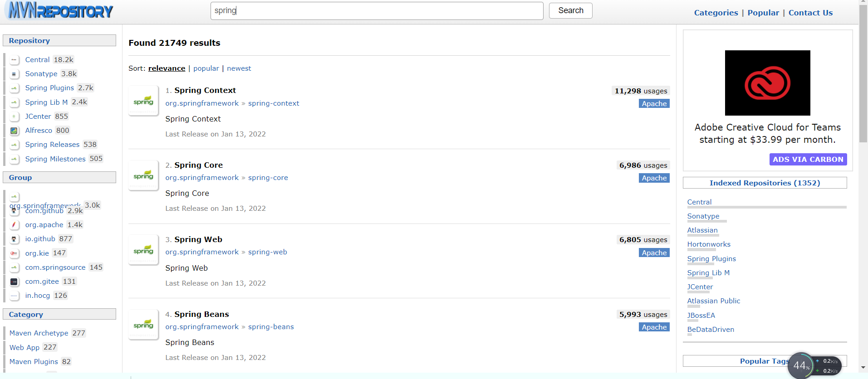Open the Popular menu link
This screenshot has height=379, width=868.
tap(763, 13)
